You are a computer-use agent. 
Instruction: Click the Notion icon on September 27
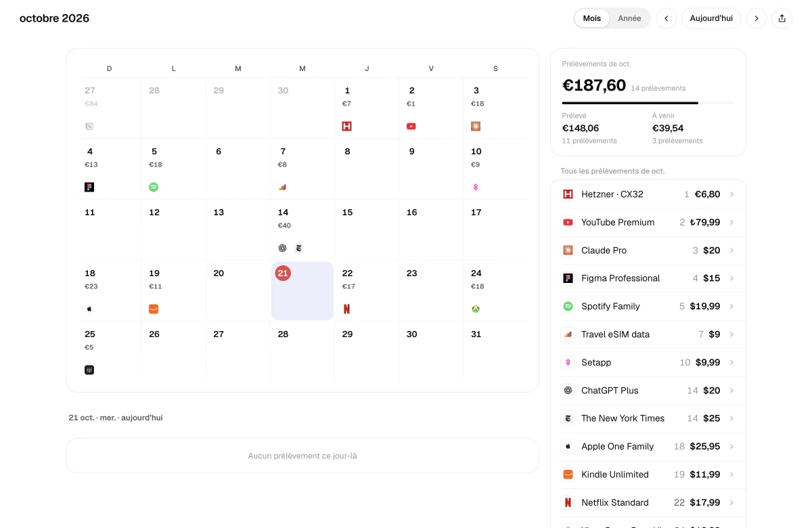tap(89, 127)
